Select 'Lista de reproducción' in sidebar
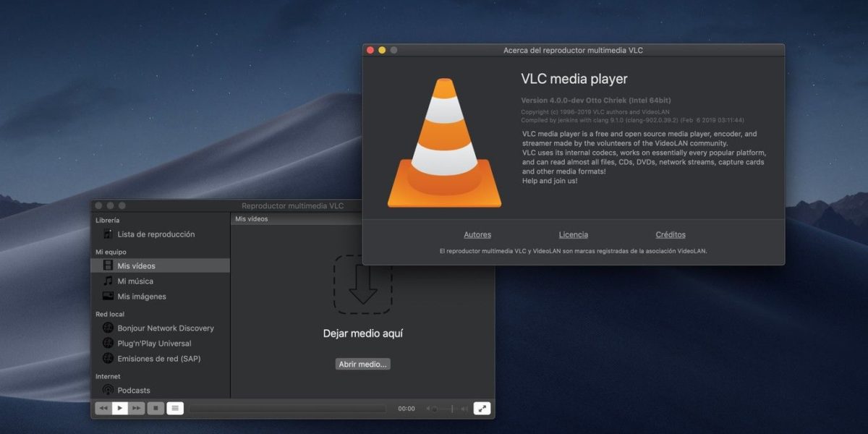868x434 pixels. click(x=156, y=234)
